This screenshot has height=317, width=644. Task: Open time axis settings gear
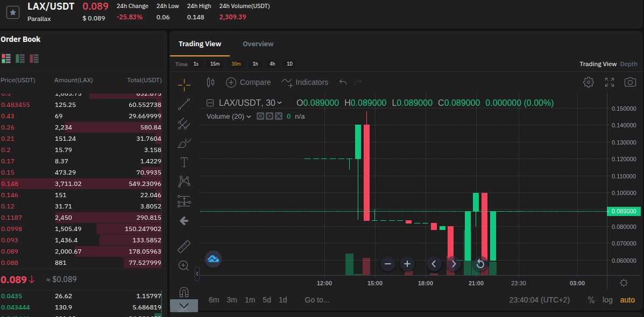pos(624,283)
